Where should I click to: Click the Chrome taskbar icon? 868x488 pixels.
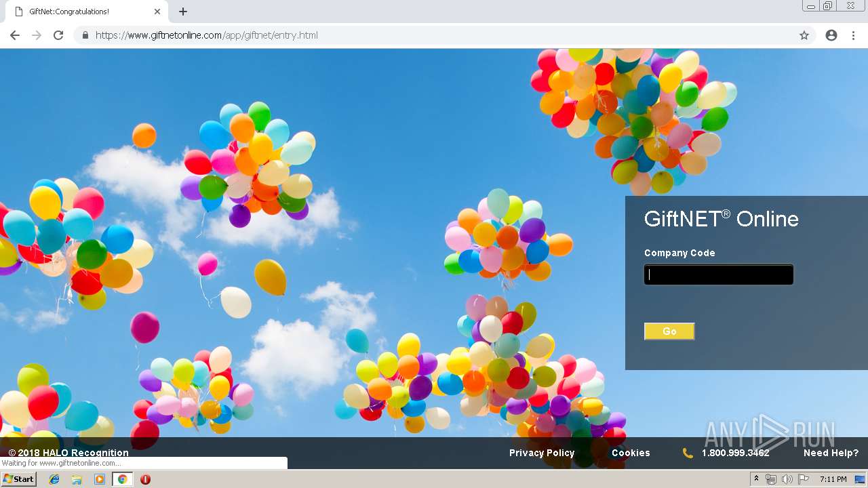(x=122, y=479)
